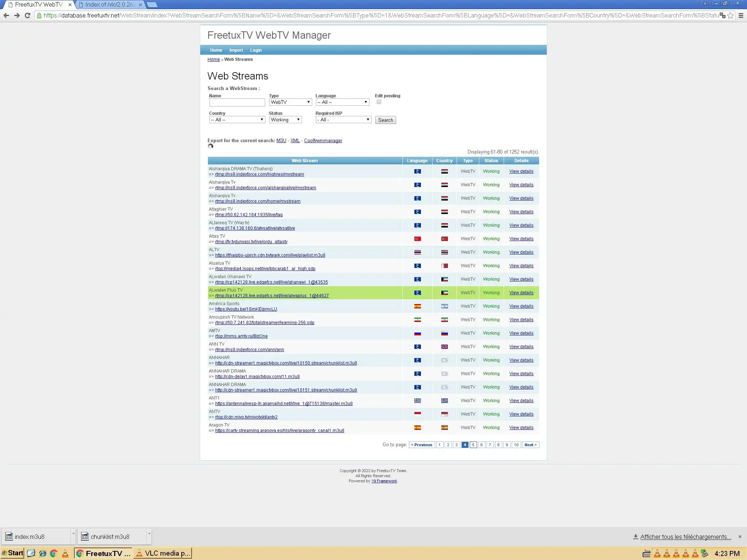
Task: Toggle the Edit pending checkbox
Action: (x=379, y=102)
